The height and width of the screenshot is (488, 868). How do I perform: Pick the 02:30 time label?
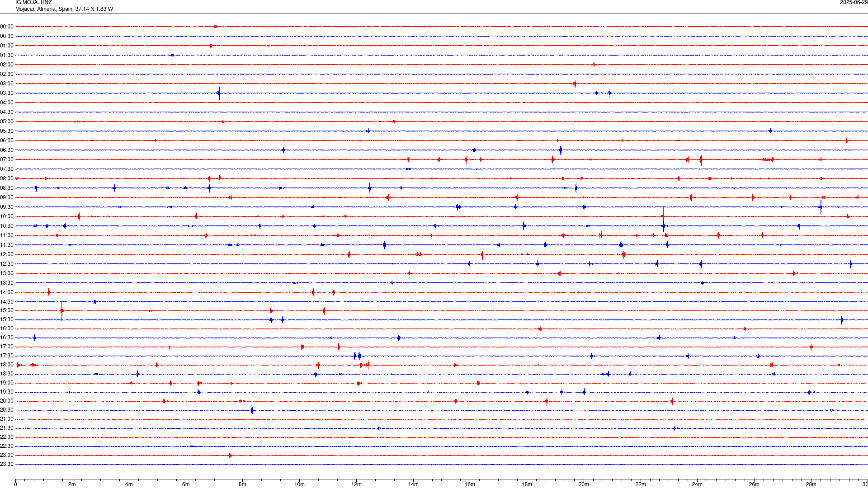(7, 74)
